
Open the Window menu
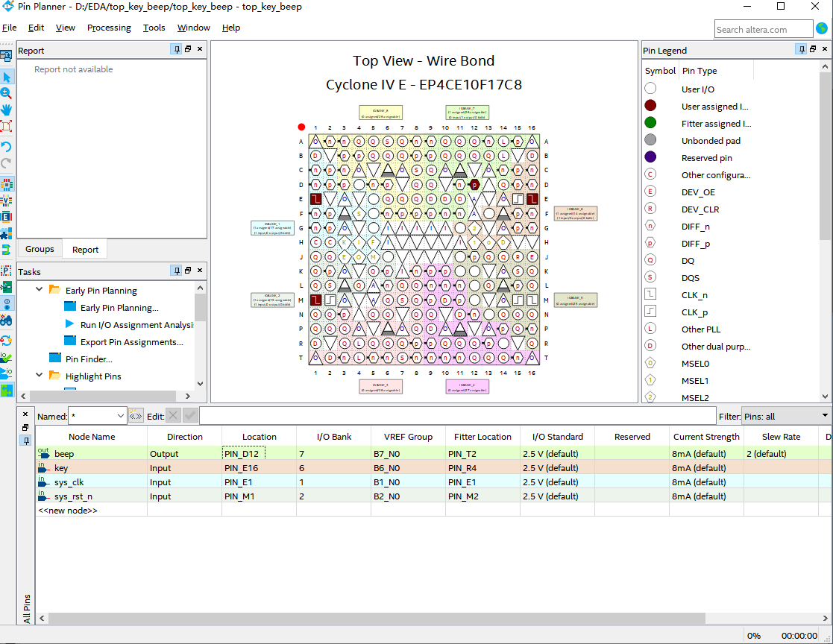pyautogui.click(x=193, y=28)
